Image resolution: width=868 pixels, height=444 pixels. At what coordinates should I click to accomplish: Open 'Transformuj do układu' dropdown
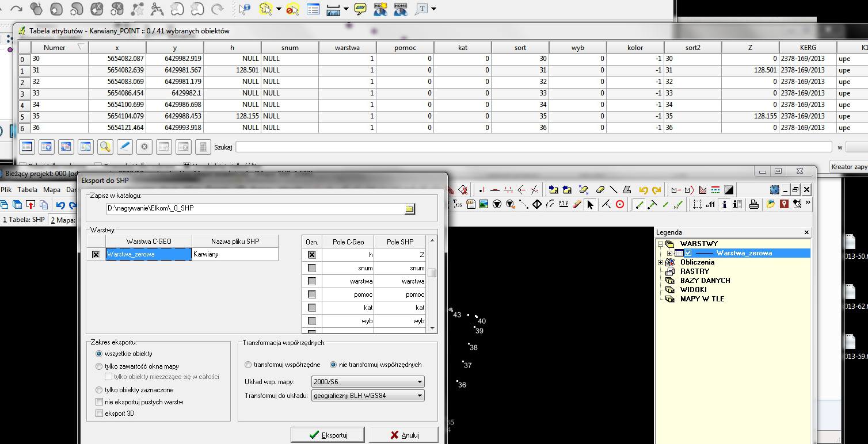(x=368, y=396)
